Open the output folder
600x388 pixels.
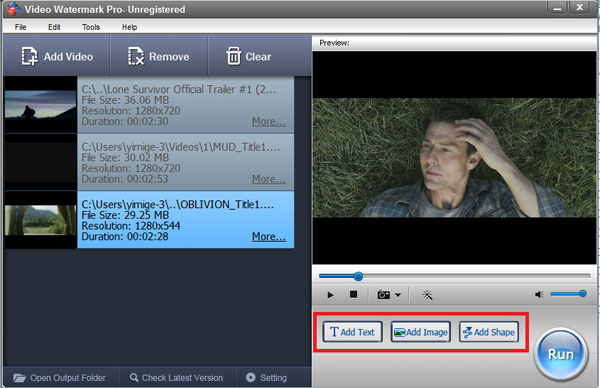pos(60,378)
